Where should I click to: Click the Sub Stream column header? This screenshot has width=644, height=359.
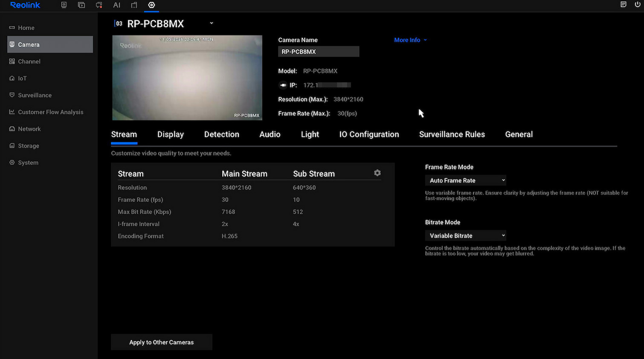coord(314,174)
